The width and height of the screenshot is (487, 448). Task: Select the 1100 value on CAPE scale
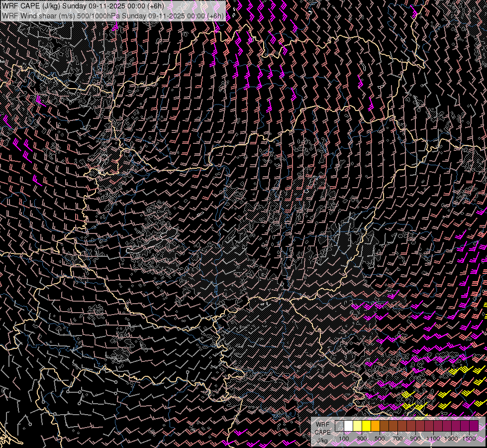[433, 439]
